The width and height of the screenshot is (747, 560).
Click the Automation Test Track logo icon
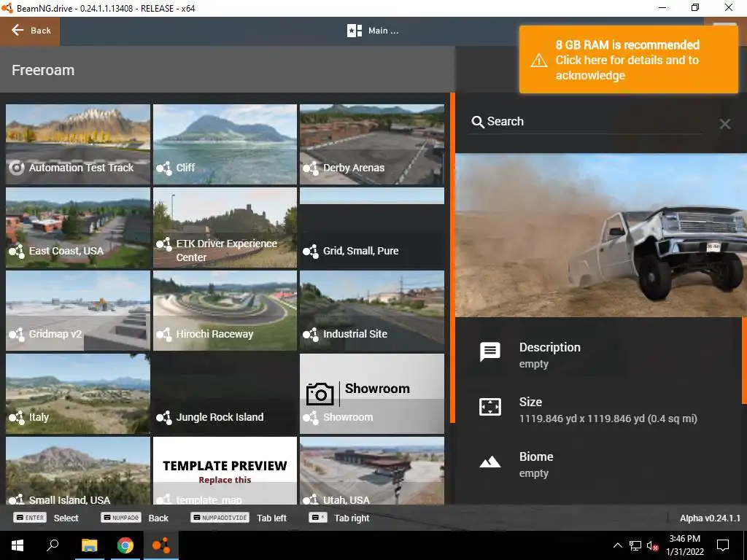coord(17,168)
